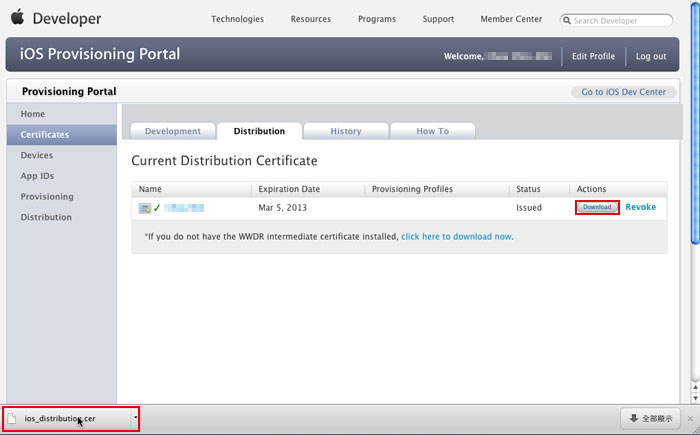
Task: Close the downloads bar
Action: click(690, 418)
